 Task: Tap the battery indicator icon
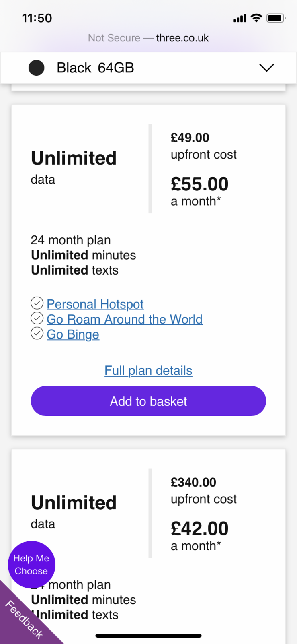coord(276,18)
